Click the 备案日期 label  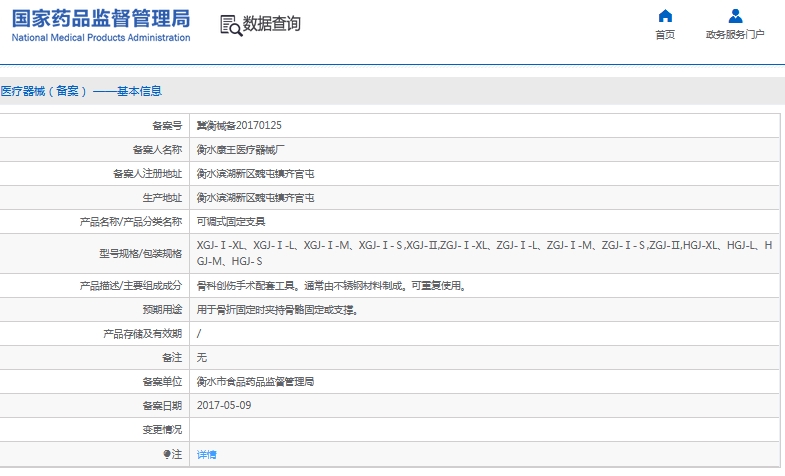tap(162, 406)
